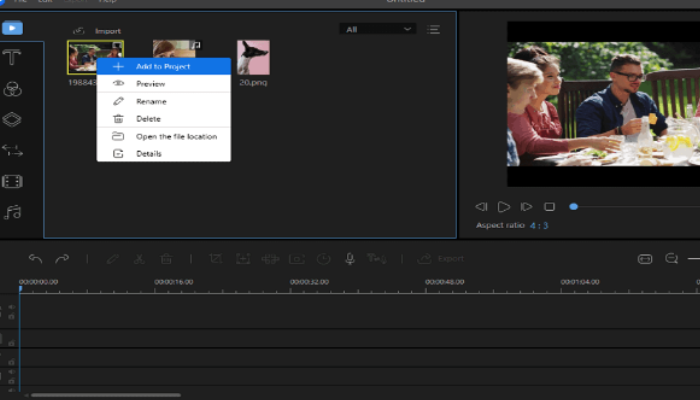
Task: Lock the fourth timeline track
Action: [12, 381]
